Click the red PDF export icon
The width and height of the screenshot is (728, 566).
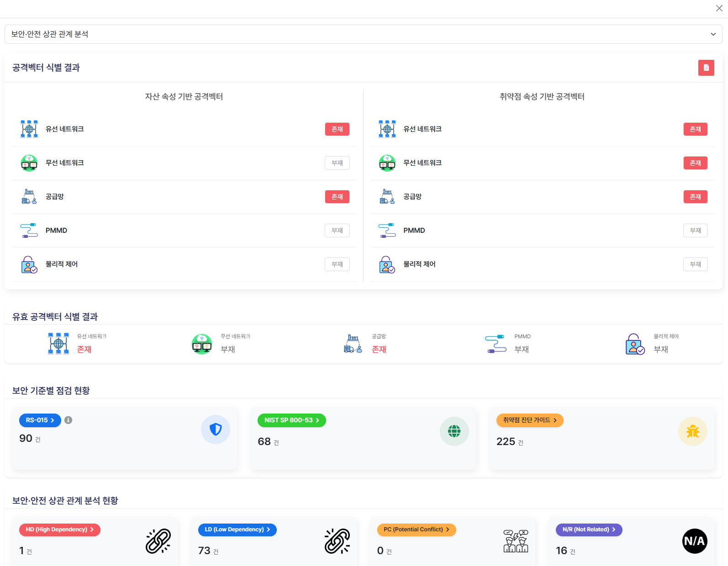[706, 68]
